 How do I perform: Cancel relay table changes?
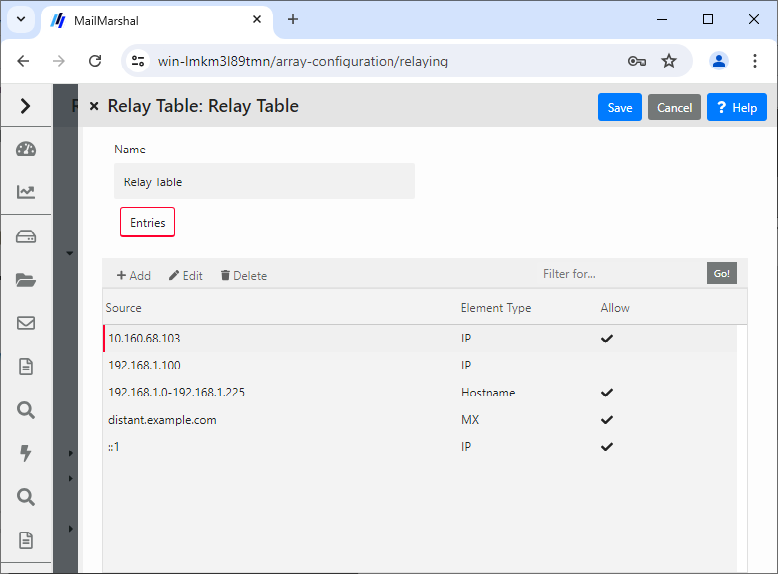point(674,107)
